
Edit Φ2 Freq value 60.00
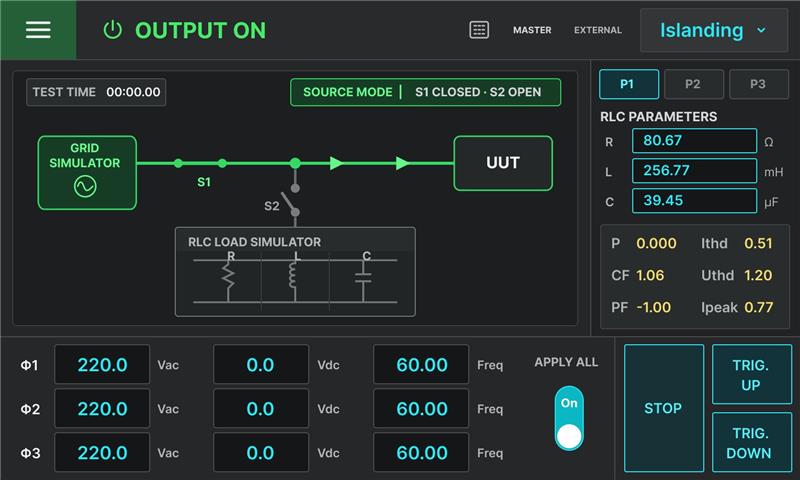click(x=421, y=409)
